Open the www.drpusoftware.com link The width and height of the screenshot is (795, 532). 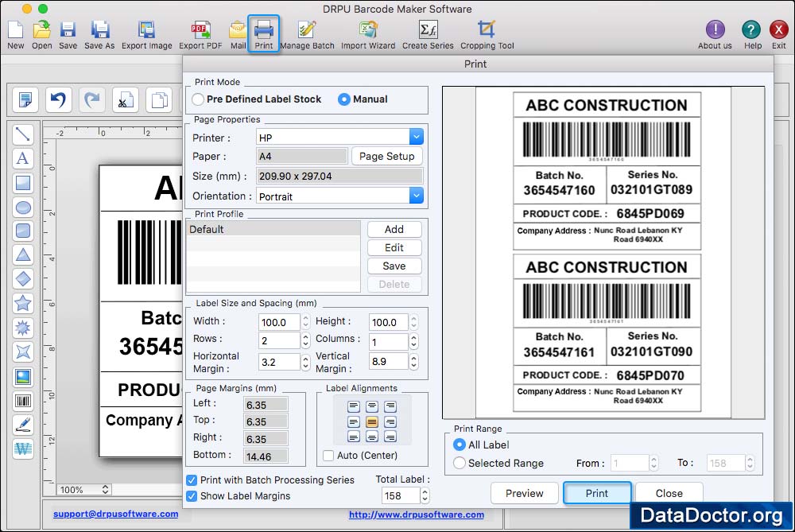click(x=417, y=515)
